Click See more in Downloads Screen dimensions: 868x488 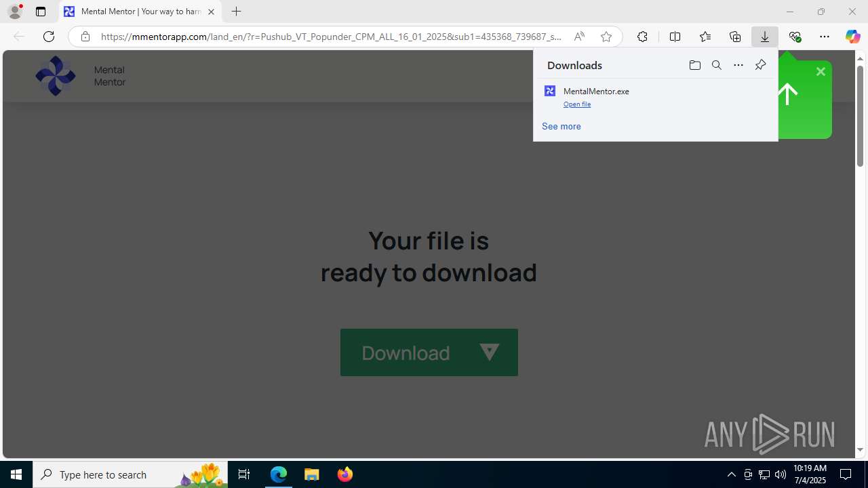pyautogui.click(x=561, y=126)
